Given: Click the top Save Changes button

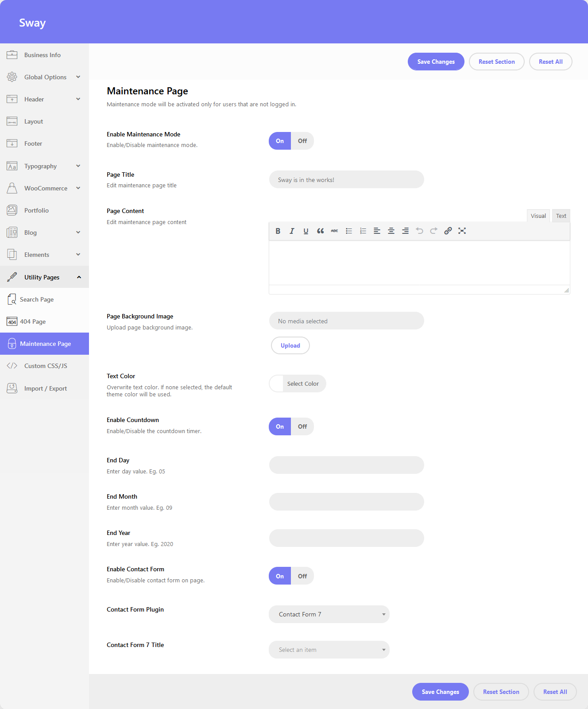Looking at the screenshot, I should pyautogui.click(x=436, y=62).
